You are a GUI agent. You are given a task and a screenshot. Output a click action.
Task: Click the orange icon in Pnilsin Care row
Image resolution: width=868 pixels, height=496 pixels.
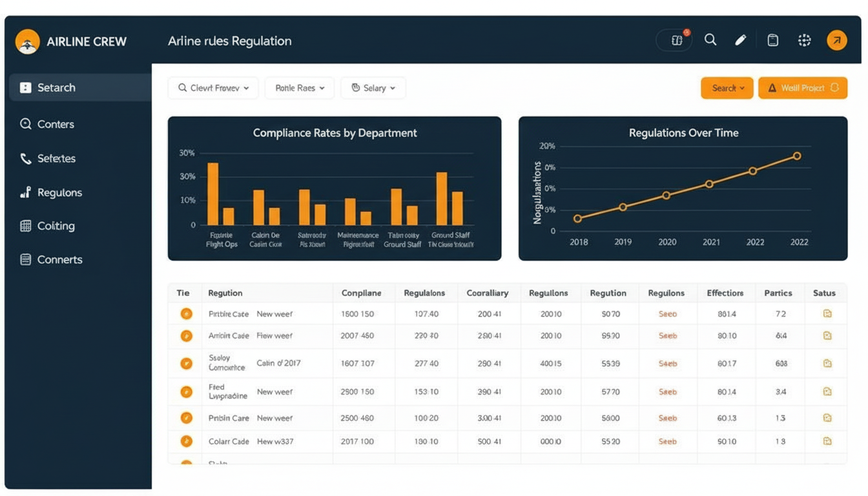[x=186, y=418]
